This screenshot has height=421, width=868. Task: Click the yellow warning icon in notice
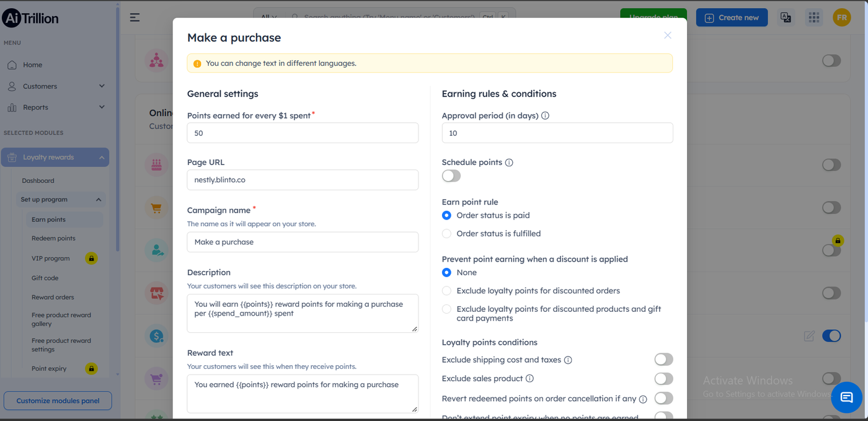tap(197, 63)
